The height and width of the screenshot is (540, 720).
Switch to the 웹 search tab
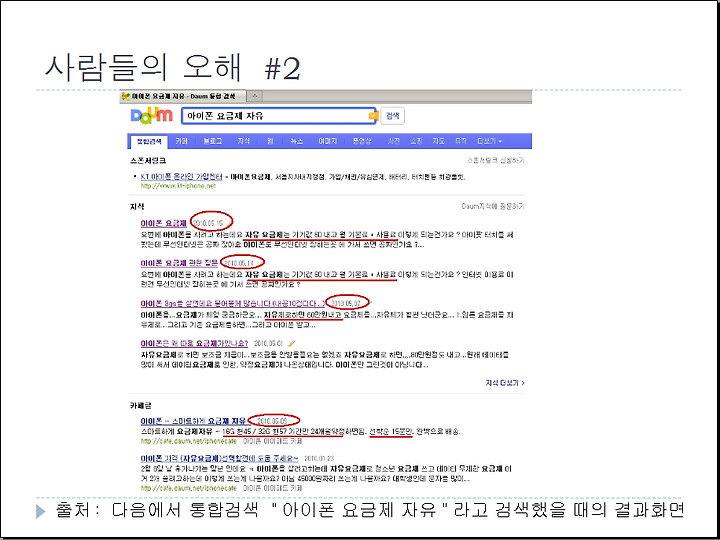pyautogui.click(x=270, y=141)
